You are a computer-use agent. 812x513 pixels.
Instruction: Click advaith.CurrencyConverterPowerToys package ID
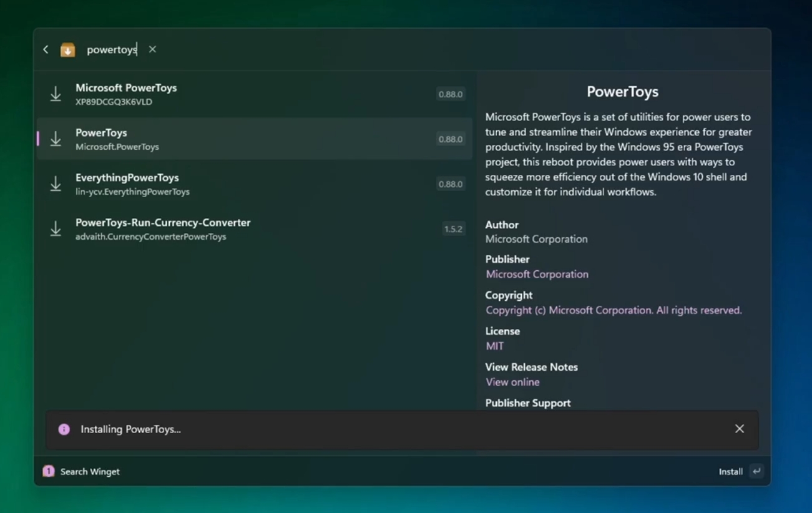(x=150, y=237)
